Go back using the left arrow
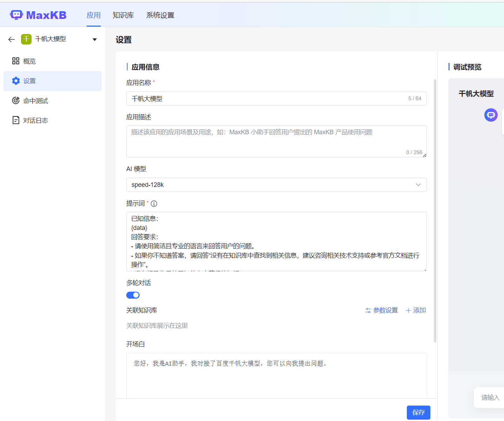 [12, 39]
